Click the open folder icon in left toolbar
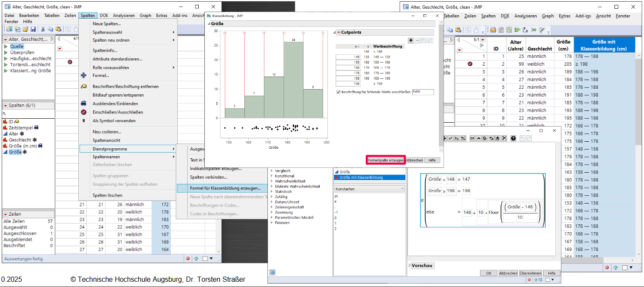Image resolution: width=644 pixels, height=287 pixels. (x=25, y=29)
